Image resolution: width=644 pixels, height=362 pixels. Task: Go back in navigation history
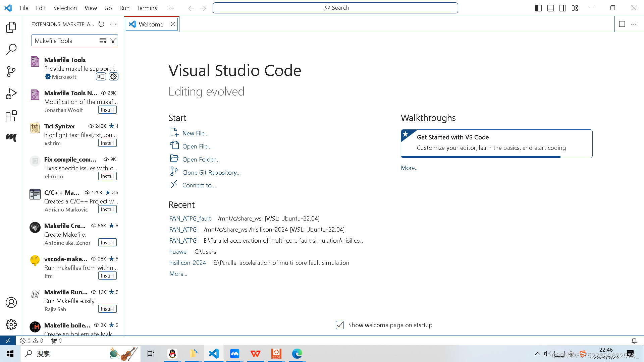[191, 8]
